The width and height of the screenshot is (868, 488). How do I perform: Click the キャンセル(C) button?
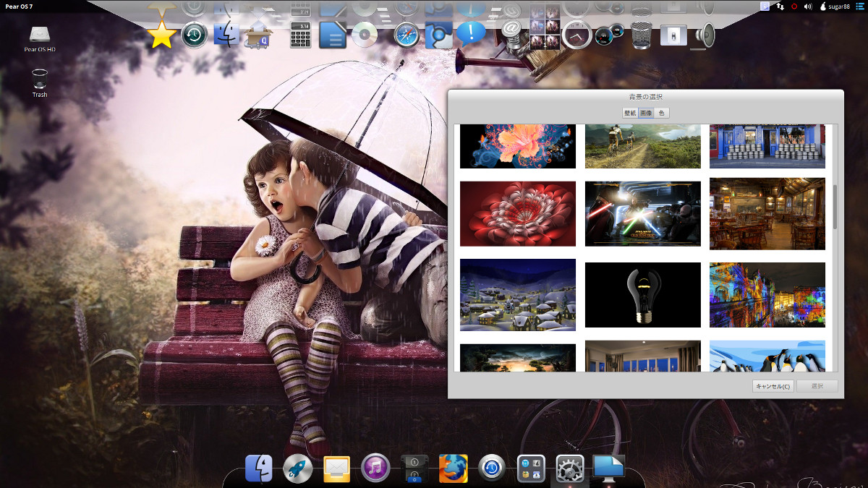coord(773,386)
